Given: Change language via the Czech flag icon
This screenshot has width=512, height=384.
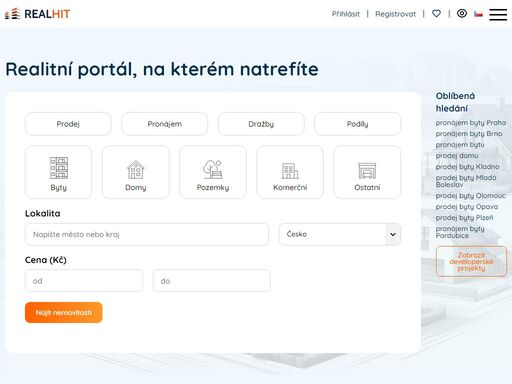Looking at the screenshot, I should click(478, 14).
